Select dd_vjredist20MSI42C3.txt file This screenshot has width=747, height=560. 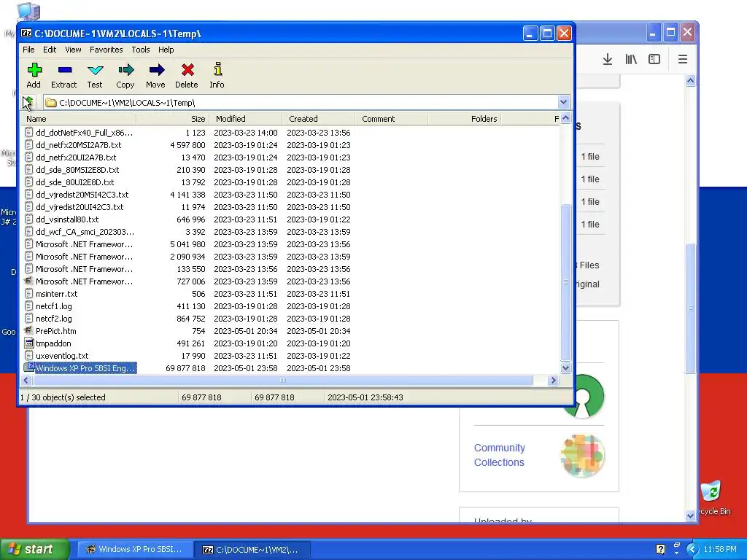82,194
